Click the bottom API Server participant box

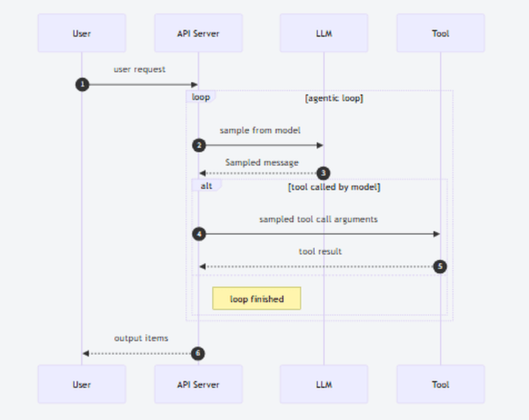point(199,384)
